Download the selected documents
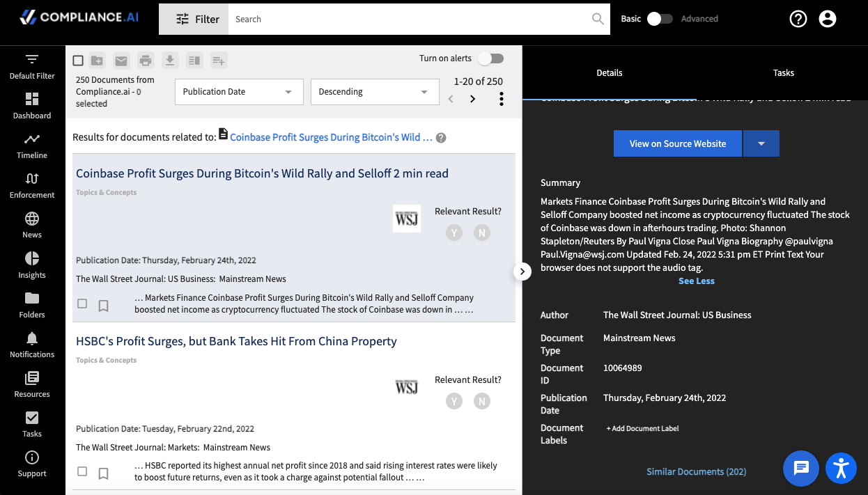 coord(170,61)
